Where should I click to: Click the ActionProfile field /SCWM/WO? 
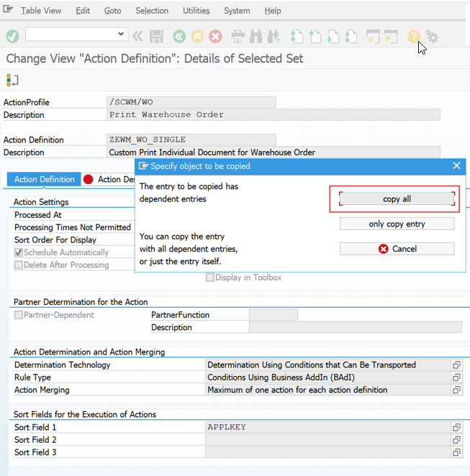[x=191, y=102]
